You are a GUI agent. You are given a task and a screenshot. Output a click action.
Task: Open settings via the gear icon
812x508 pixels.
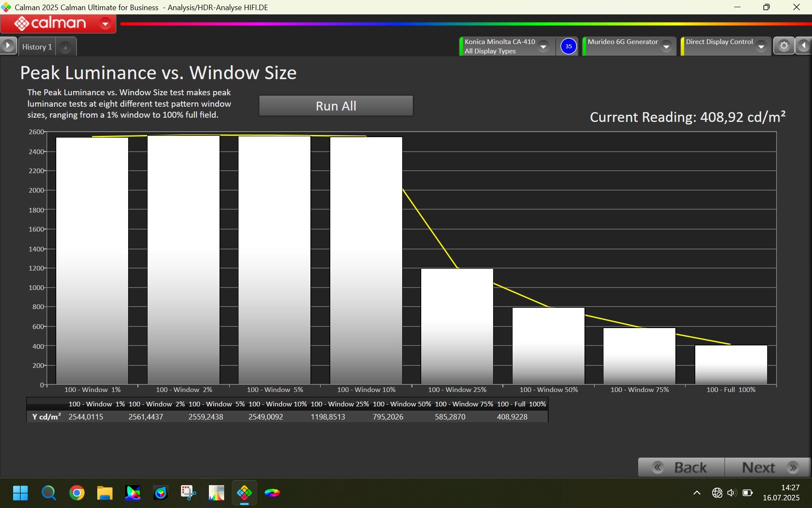784,46
